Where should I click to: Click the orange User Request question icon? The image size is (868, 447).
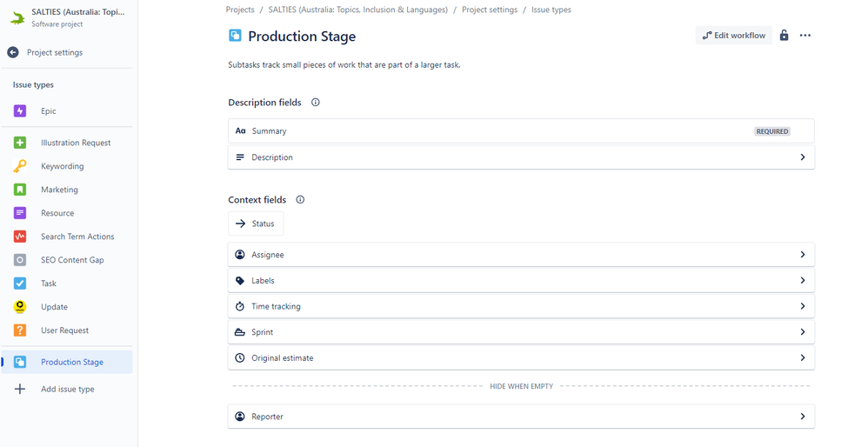click(20, 330)
